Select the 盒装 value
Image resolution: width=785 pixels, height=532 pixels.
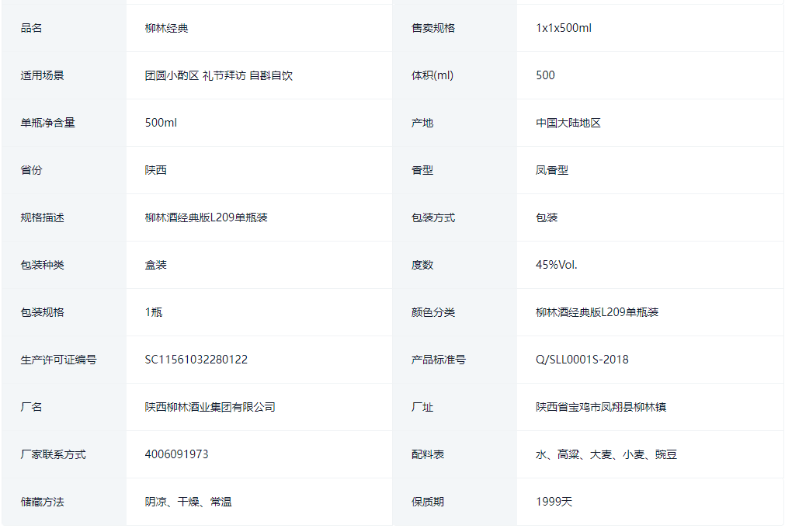(156, 265)
